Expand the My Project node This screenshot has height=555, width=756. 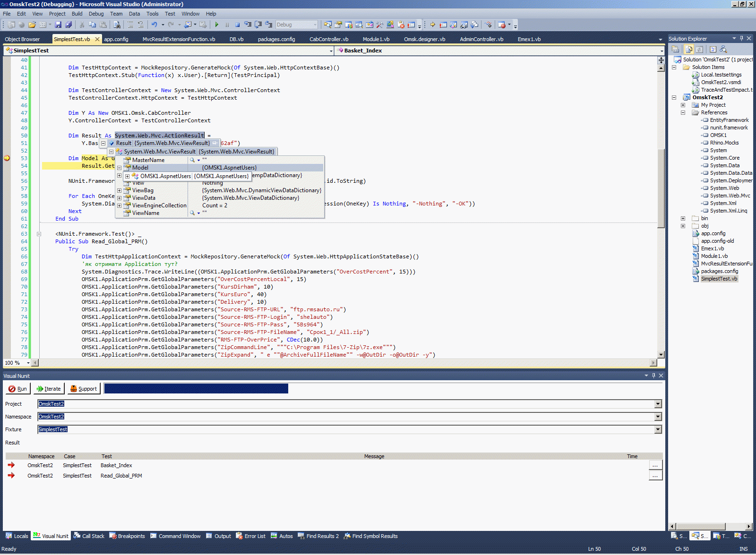pos(683,105)
